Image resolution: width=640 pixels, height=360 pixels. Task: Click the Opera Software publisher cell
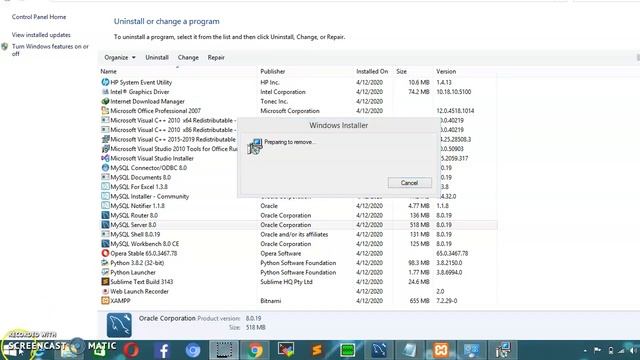(x=281, y=253)
